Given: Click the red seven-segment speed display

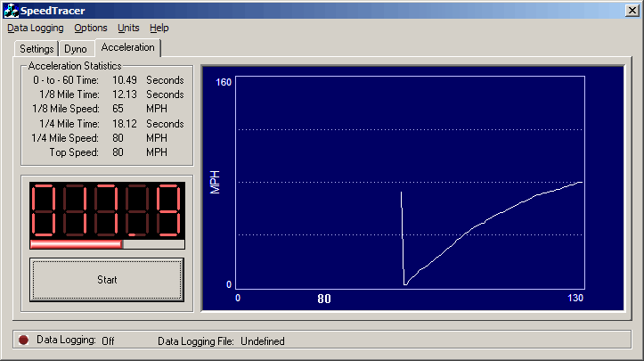Looking at the screenshot, I should coord(107,210).
